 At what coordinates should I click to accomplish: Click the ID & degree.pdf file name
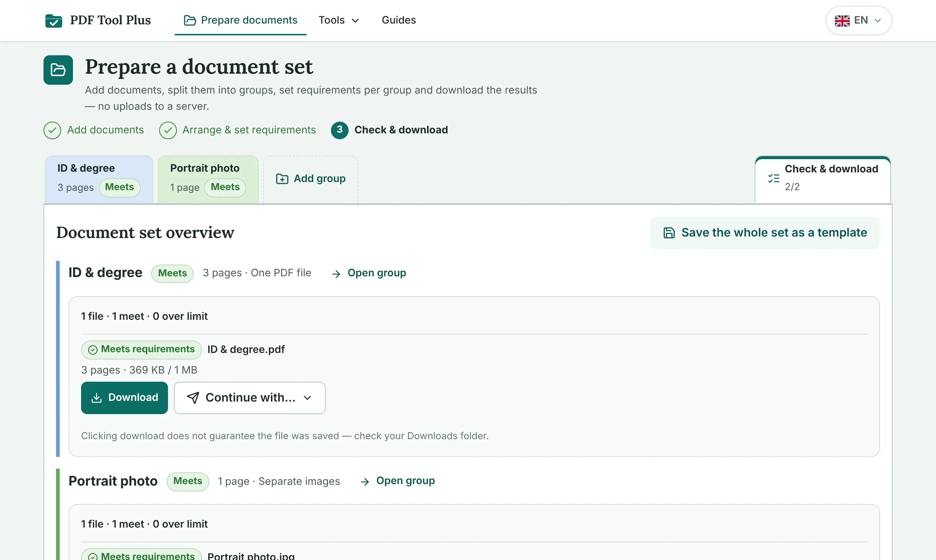(246, 349)
